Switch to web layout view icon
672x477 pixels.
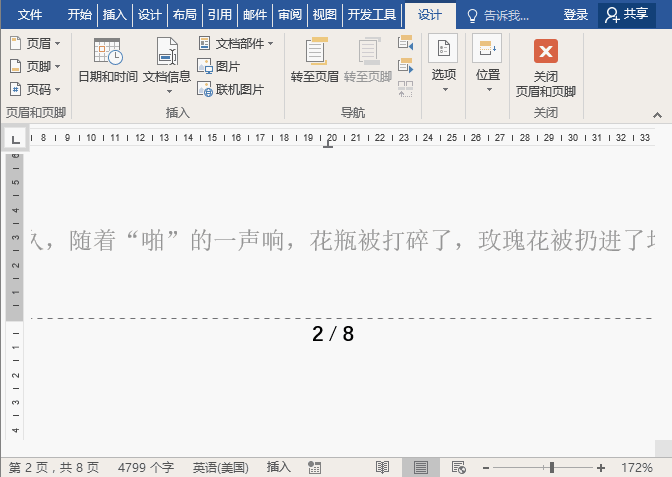point(459,468)
